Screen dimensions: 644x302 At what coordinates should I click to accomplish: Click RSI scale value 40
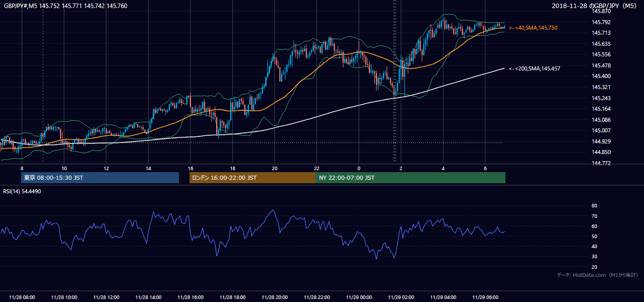point(594,246)
